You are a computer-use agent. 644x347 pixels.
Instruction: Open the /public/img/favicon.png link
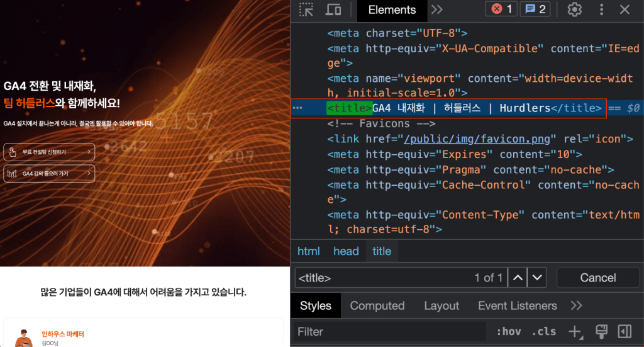click(x=477, y=139)
